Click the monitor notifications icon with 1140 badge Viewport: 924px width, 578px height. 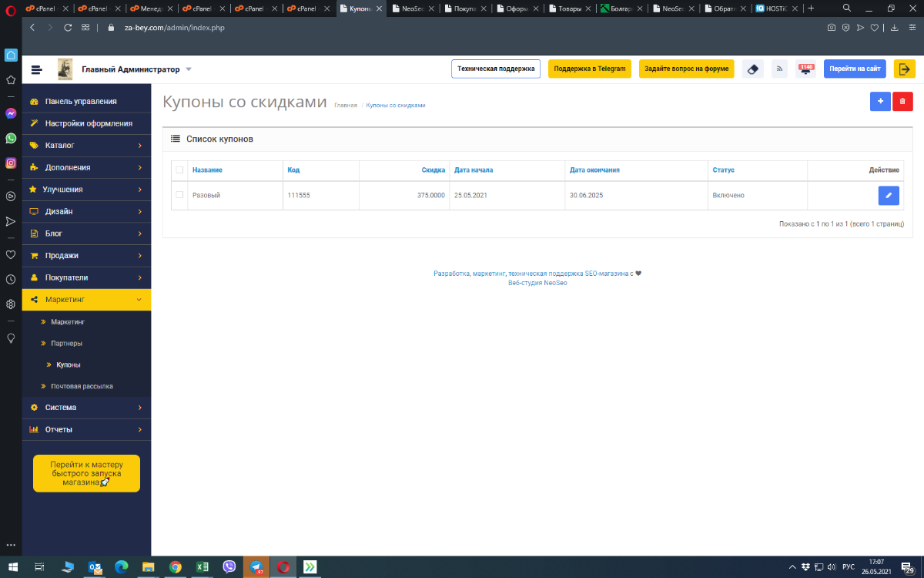(806, 69)
